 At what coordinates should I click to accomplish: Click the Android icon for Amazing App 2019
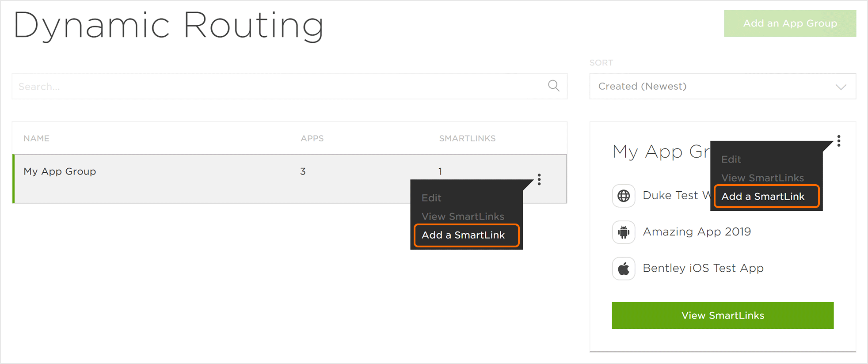(624, 232)
